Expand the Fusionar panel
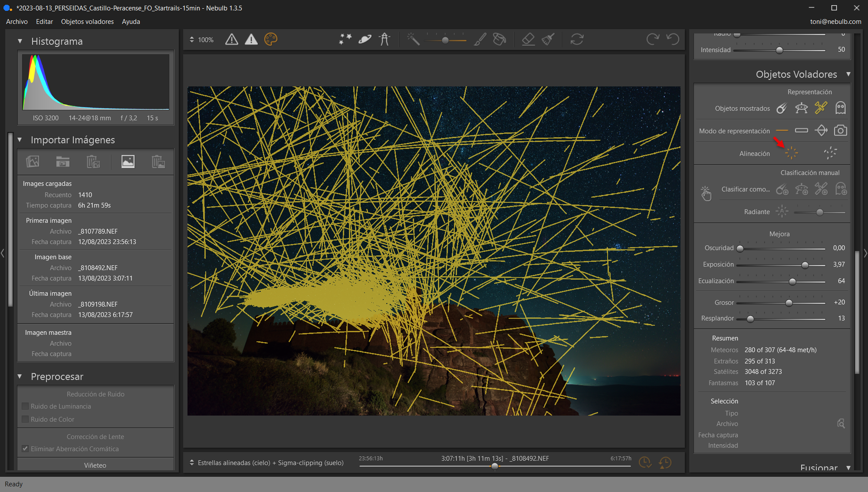Viewport: 868px width, 492px height. [x=848, y=468]
